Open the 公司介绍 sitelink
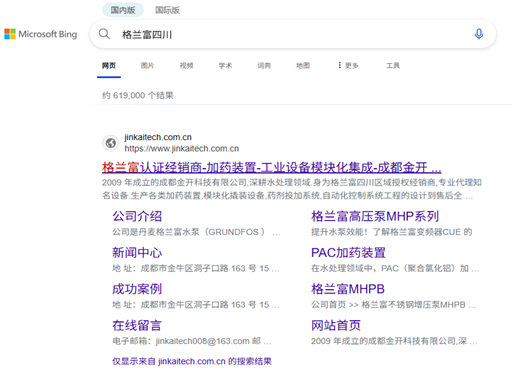 [137, 216]
